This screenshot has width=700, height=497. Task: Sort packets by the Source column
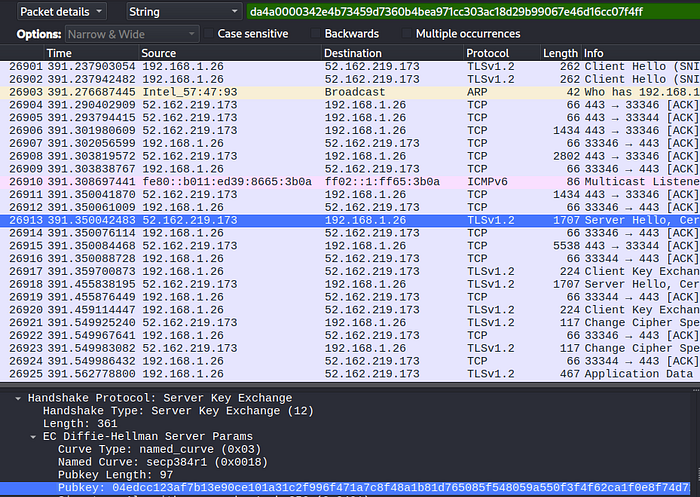[x=158, y=53]
